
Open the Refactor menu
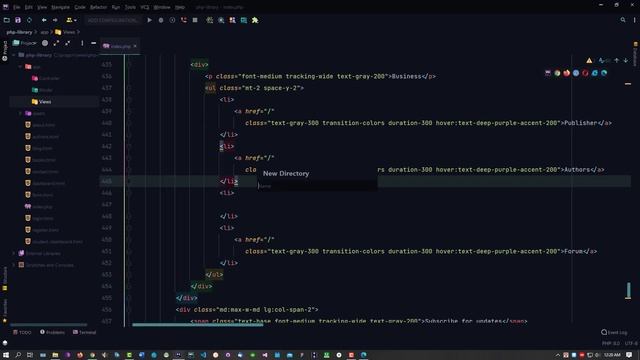(x=98, y=7)
